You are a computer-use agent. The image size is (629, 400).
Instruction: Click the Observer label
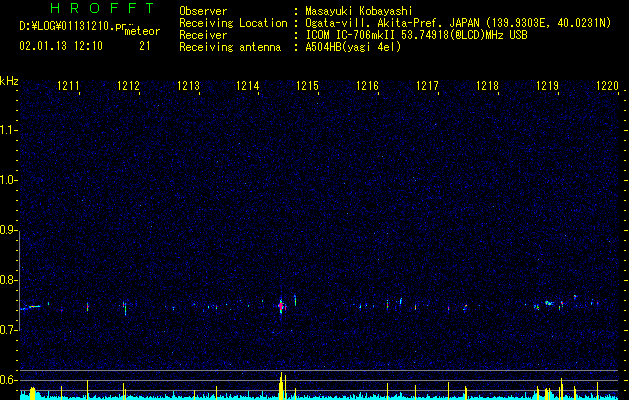coord(203,11)
